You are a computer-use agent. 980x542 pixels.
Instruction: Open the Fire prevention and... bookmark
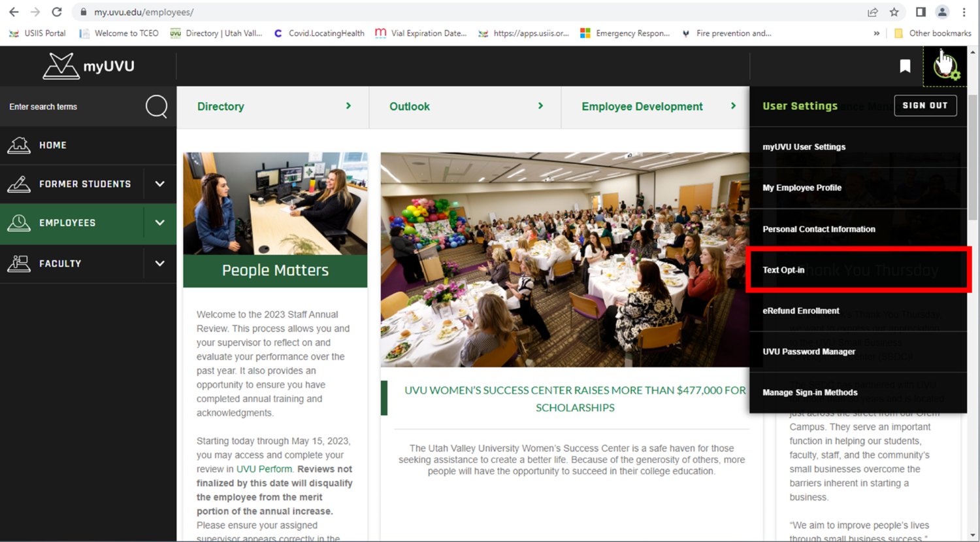(x=727, y=33)
